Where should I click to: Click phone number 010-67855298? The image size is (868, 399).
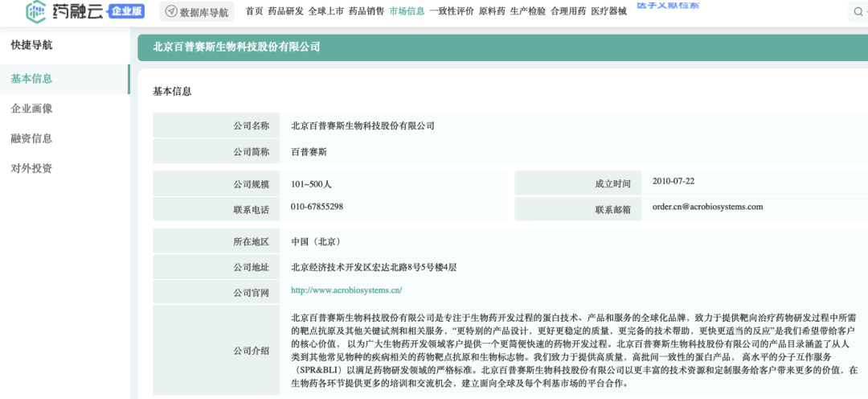(x=317, y=207)
